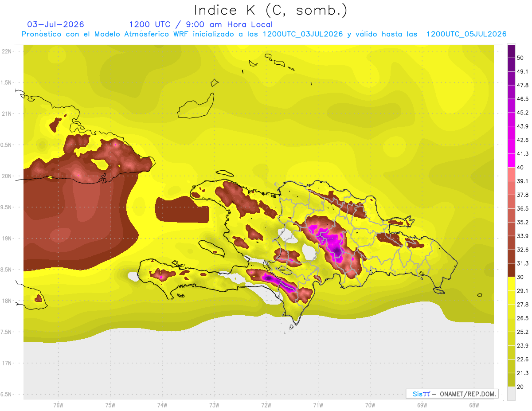Click the colorbar value '47.8'
Viewport: 532px width, 411px height.
pos(523,85)
